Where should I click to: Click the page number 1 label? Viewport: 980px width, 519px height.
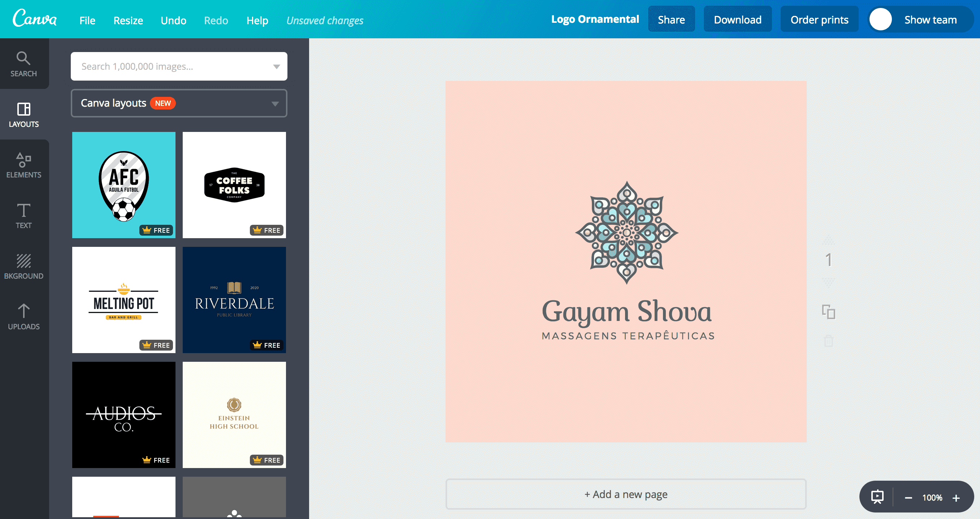[x=829, y=260]
